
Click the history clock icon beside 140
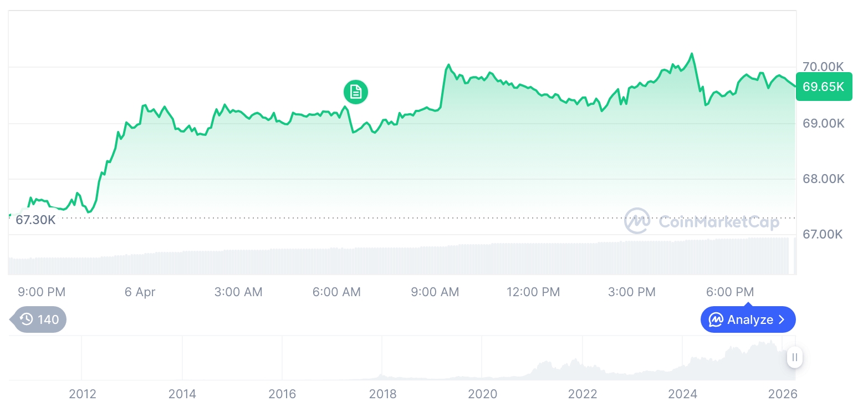tap(26, 319)
